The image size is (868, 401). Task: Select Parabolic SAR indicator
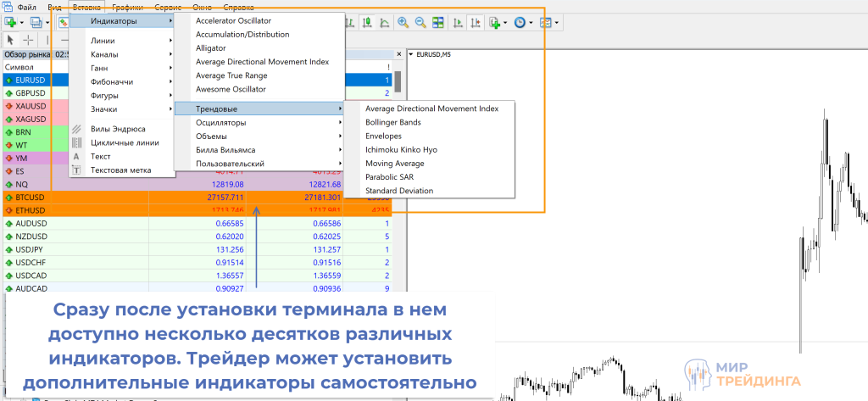click(390, 177)
